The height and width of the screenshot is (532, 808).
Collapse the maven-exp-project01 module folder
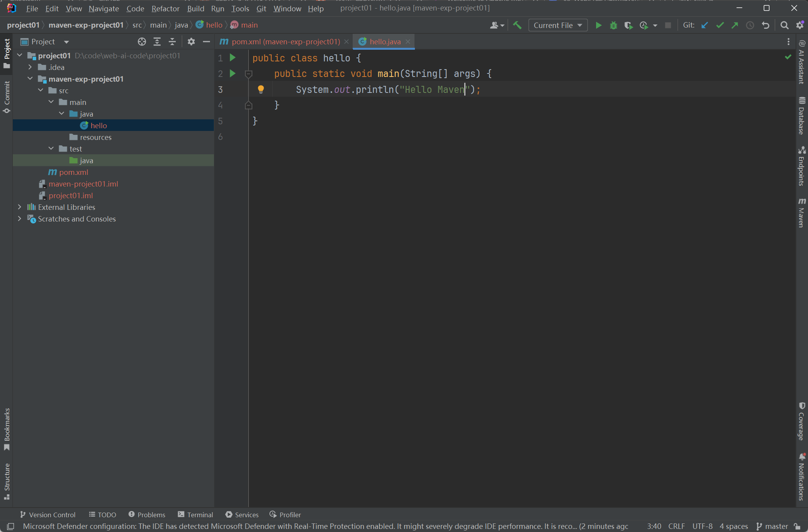point(30,79)
